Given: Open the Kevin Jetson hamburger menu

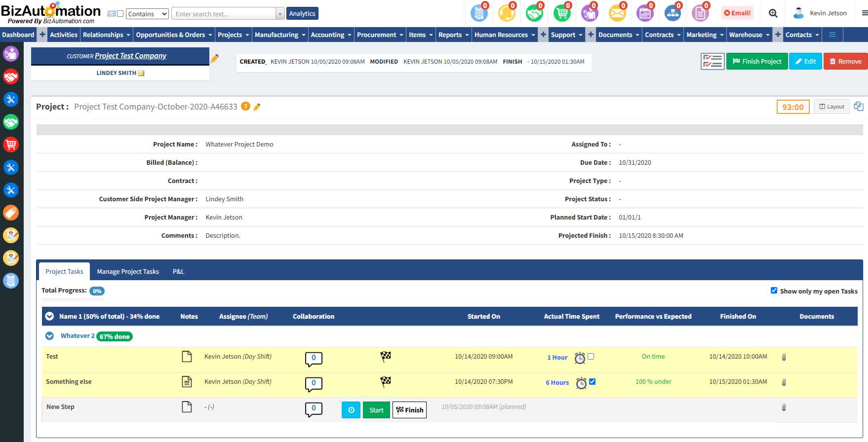Looking at the screenshot, I should click(864, 13).
